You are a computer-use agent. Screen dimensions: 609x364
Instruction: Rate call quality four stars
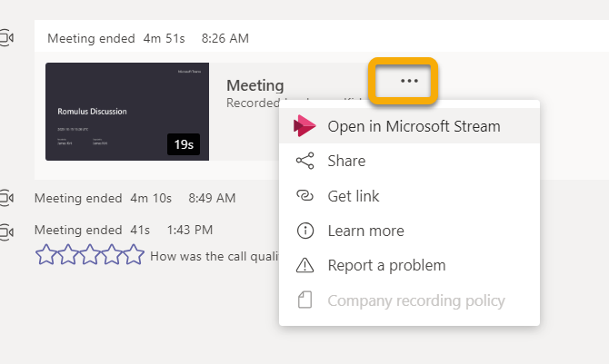click(112, 254)
